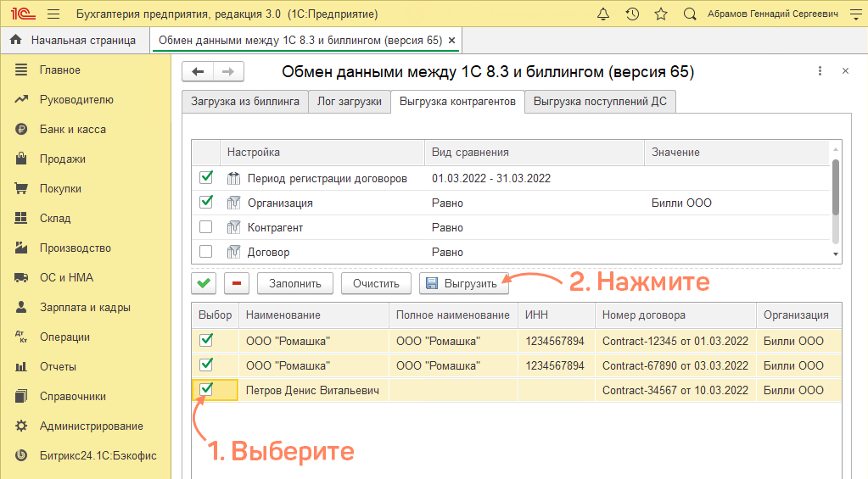868x479 pixels.
Task: Click Билли ООО value in Организация filter
Action: tap(681, 203)
